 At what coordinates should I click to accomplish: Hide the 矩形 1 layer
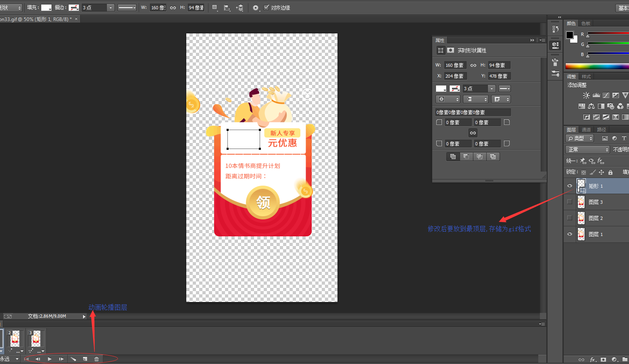570,186
